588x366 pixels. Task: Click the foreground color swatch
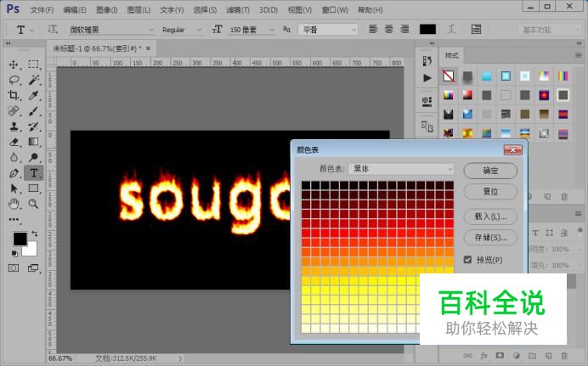(20, 239)
